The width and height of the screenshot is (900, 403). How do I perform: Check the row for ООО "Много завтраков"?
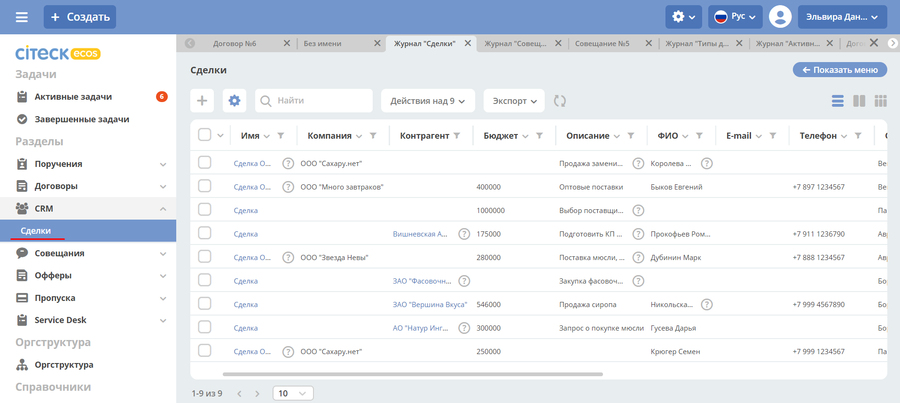(204, 187)
